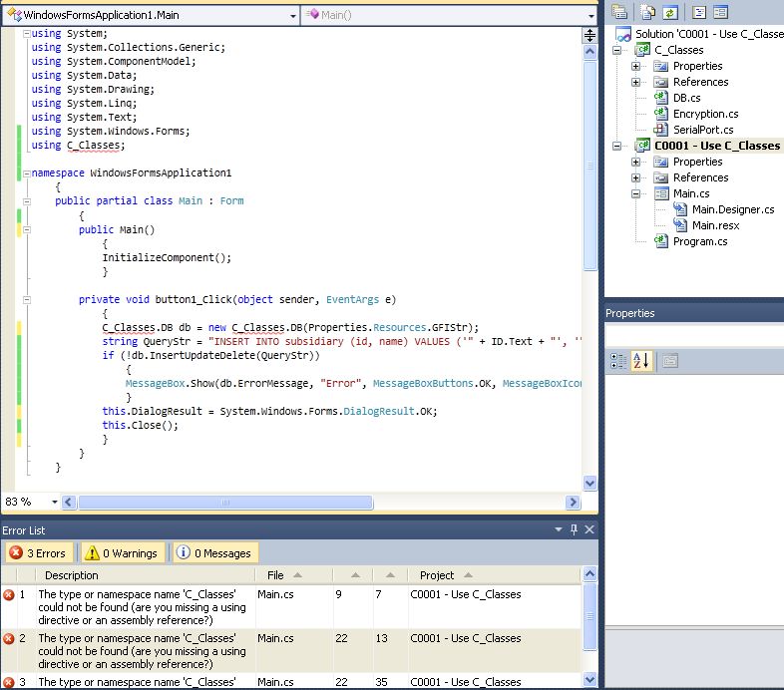Toggle the 0 Warnings filter button
The width and height of the screenshot is (784, 690).
[123, 553]
